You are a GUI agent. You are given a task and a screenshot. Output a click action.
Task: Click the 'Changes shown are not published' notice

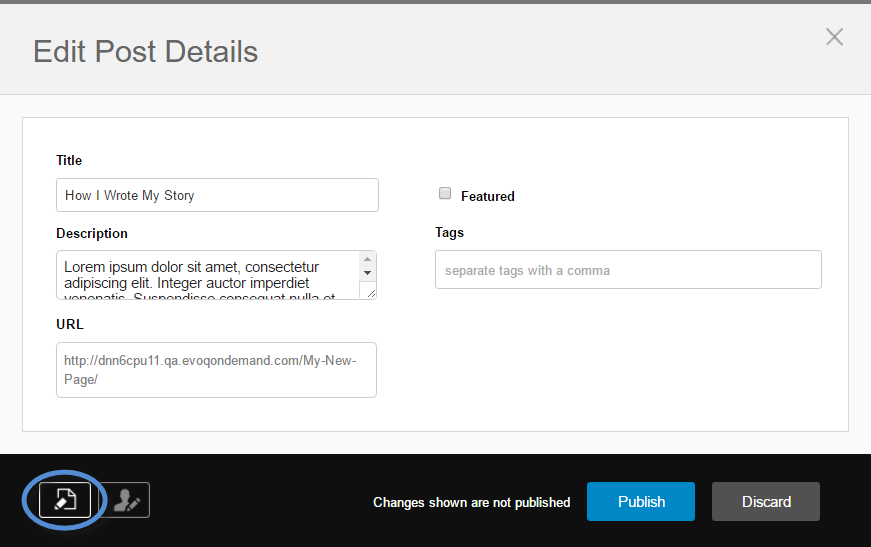(471, 503)
